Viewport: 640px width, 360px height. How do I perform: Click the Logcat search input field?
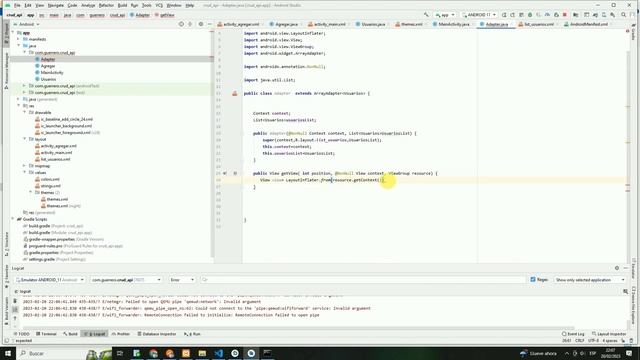coord(362,280)
